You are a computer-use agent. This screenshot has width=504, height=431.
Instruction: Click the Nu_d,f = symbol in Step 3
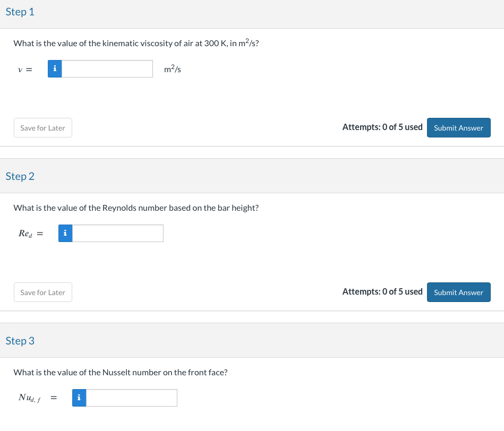click(37, 397)
